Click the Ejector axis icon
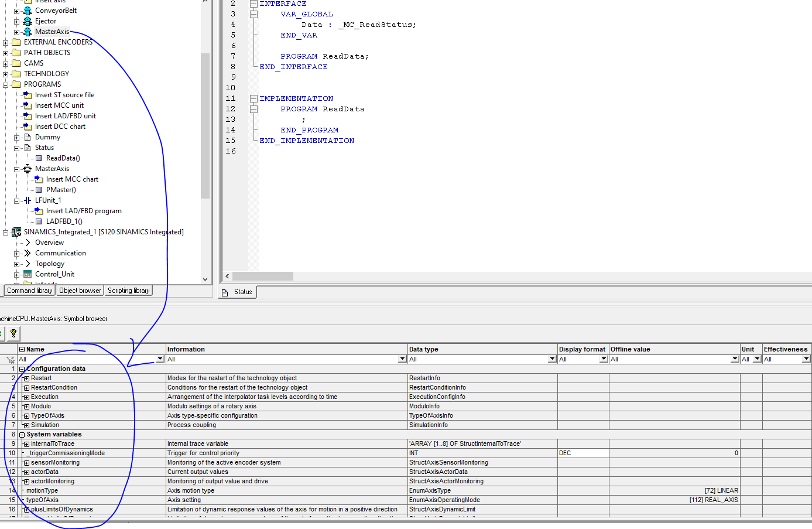 click(28, 21)
